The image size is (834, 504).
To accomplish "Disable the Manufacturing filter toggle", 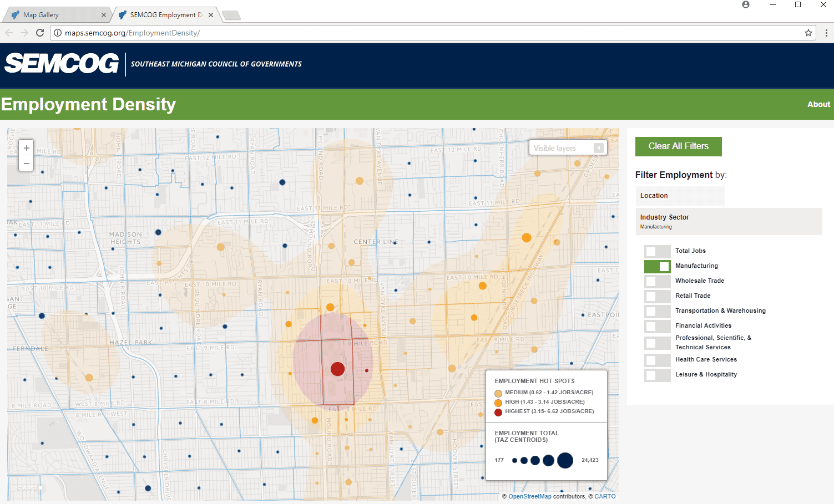I will pyautogui.click(x=657, y=266).
